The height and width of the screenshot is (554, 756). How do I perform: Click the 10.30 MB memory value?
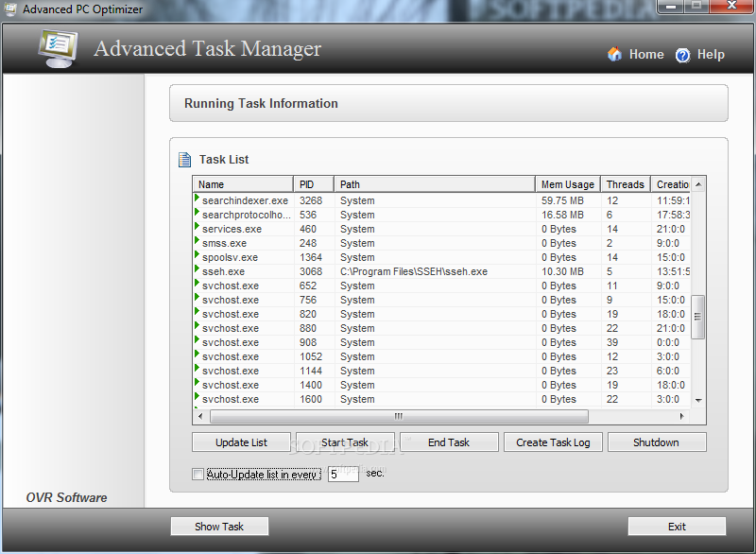562,271
